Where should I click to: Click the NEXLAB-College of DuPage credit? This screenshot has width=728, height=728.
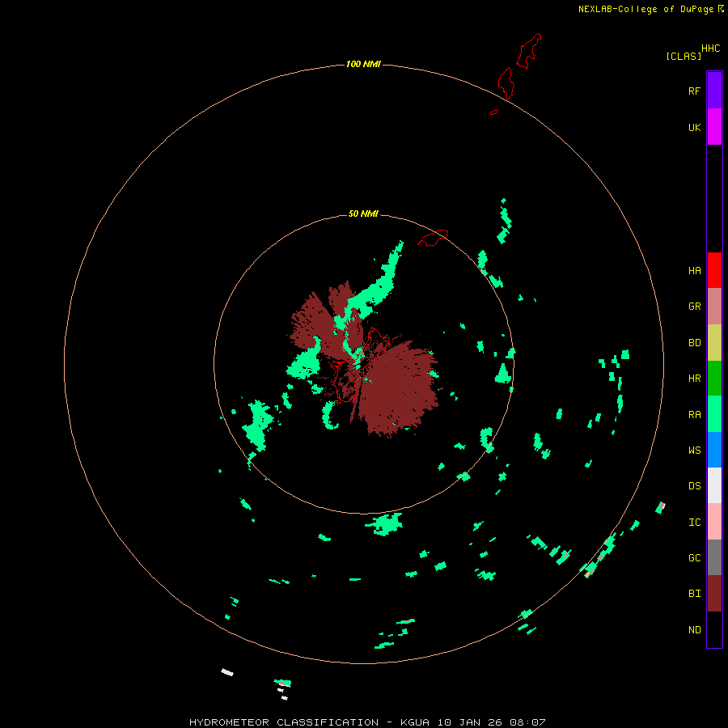click(x=645, y=9)
